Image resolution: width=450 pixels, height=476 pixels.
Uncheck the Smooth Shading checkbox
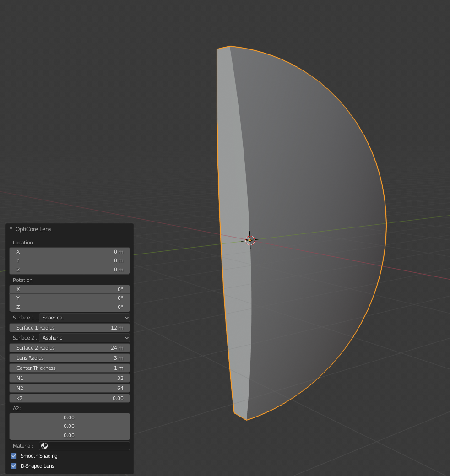point(14,456)
